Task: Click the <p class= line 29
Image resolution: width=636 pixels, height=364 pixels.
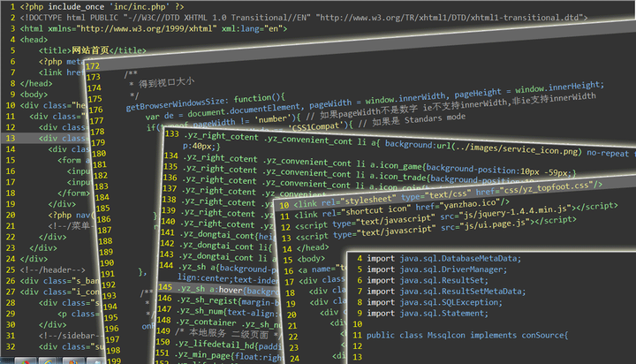Action: (x=79, y=314)
